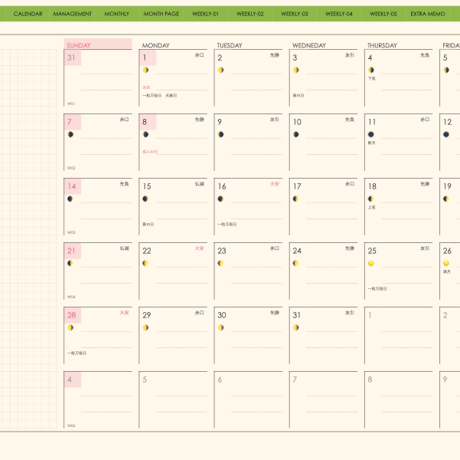Click the dark moon icon on day 10
The height and width of the screenshot is (460, 460).
coord(296,134)
